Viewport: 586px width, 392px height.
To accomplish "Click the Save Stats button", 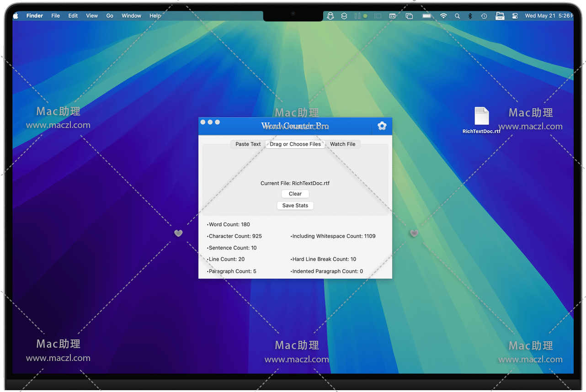I will [295, 206].
